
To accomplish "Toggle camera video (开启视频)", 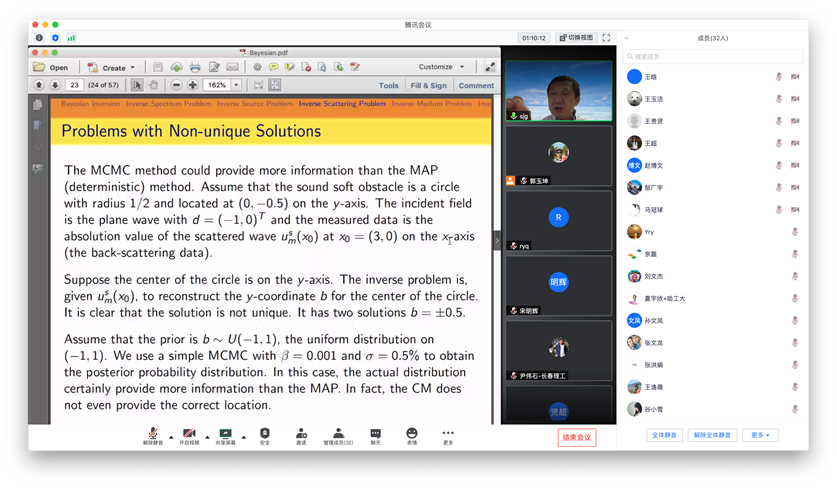I will point(189,436).
